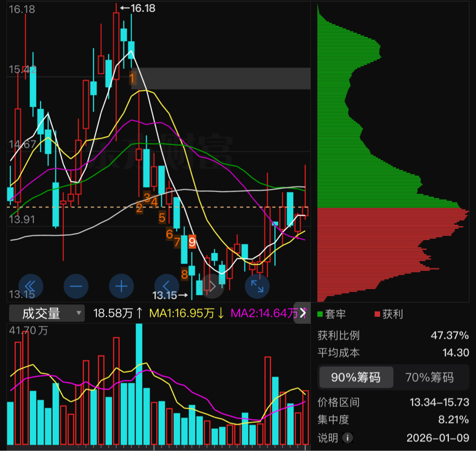Click the sequence marker 1 on chart
Screen dimensions: 476x451
(132, 78)
